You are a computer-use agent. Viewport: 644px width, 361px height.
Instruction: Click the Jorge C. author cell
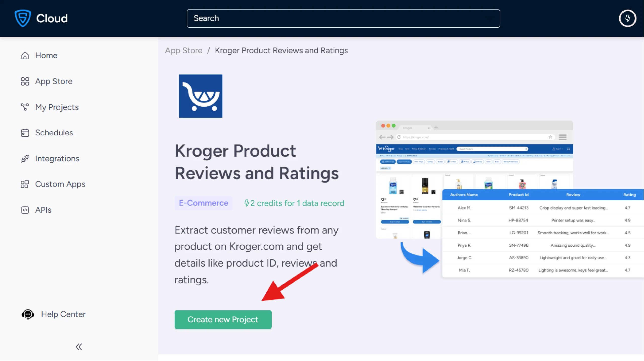[x=464, y=258]
